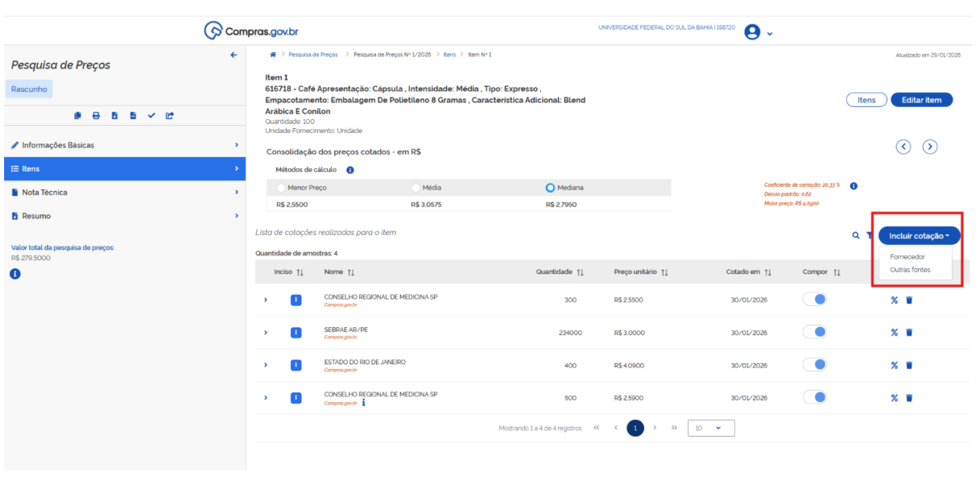
Task: Collapse sidebar using the back arrow
Action: point(234,55)
